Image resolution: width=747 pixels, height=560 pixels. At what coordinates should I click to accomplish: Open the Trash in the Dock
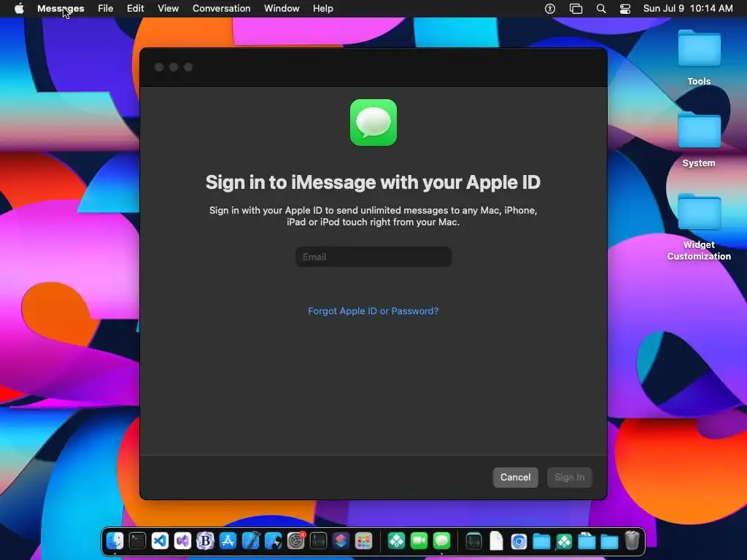tap(632, 541)
